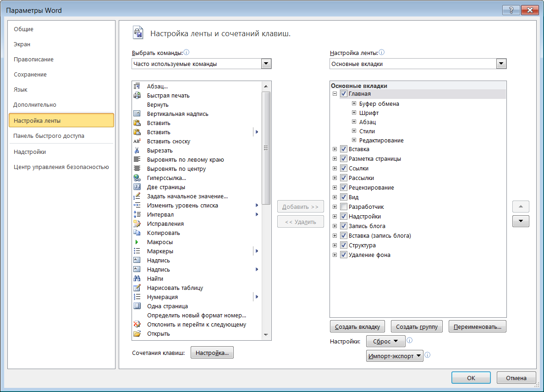Click info icon next to Выбрать команды
This screenshot has height=392, width=544.
click(187, 52)
